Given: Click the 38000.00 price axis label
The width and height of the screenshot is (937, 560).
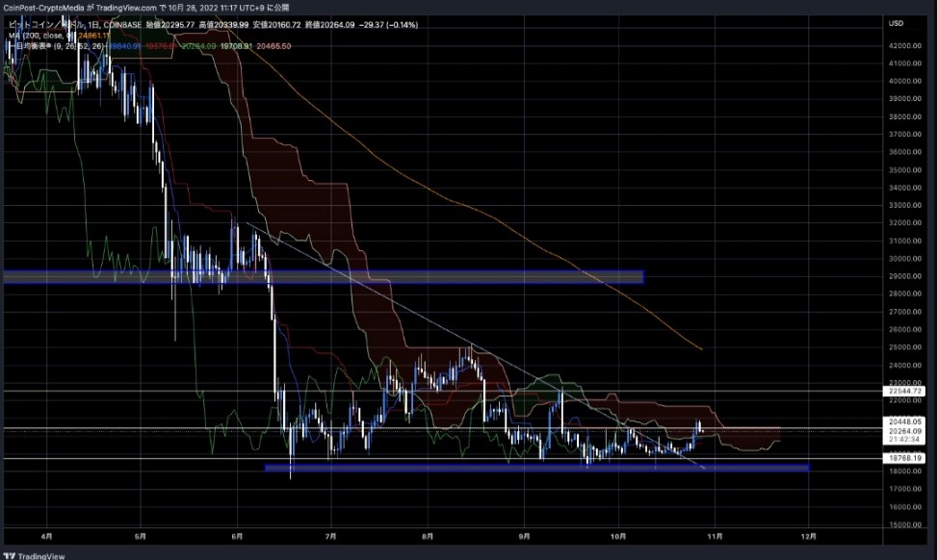Looking at the screenshot, I should [x=905, y=117].
